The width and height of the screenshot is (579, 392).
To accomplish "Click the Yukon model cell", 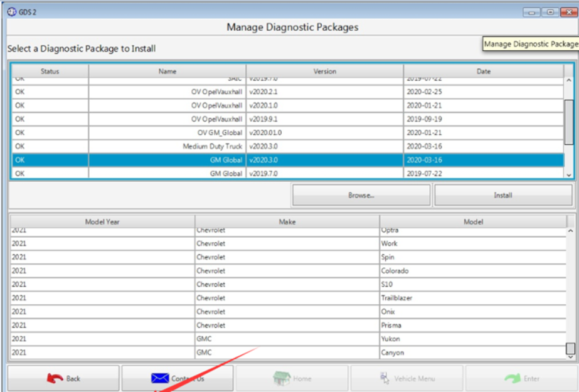I will click(x=473, y=339).
